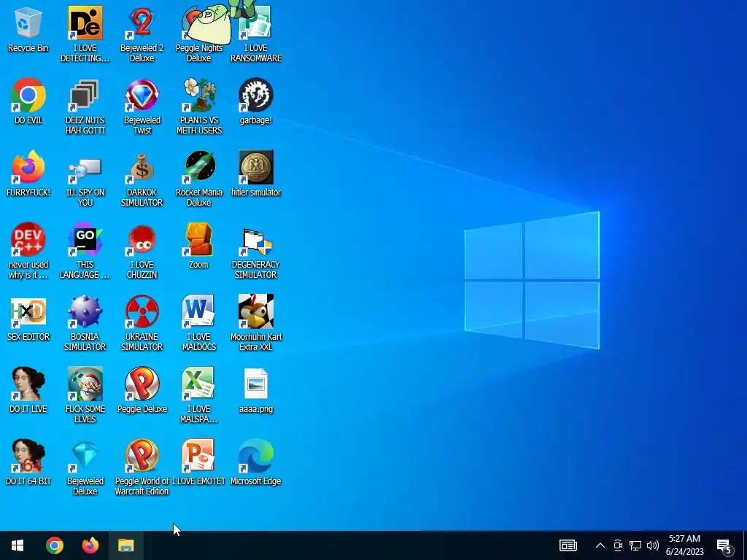Select the Zoom desktop shortcut
The width and height of the screenshot is (747, 560).
pyautogui.click(x=199, y=246)
